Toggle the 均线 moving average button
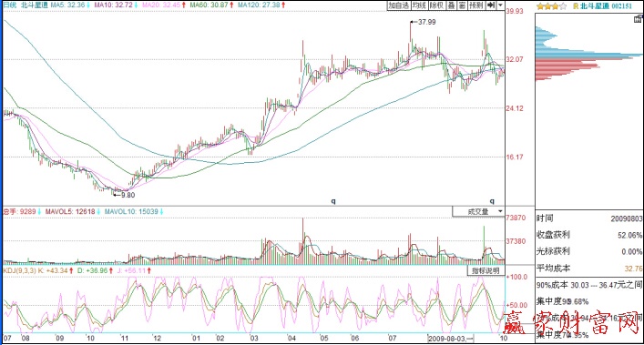644x345 pixels. (419, 5)
